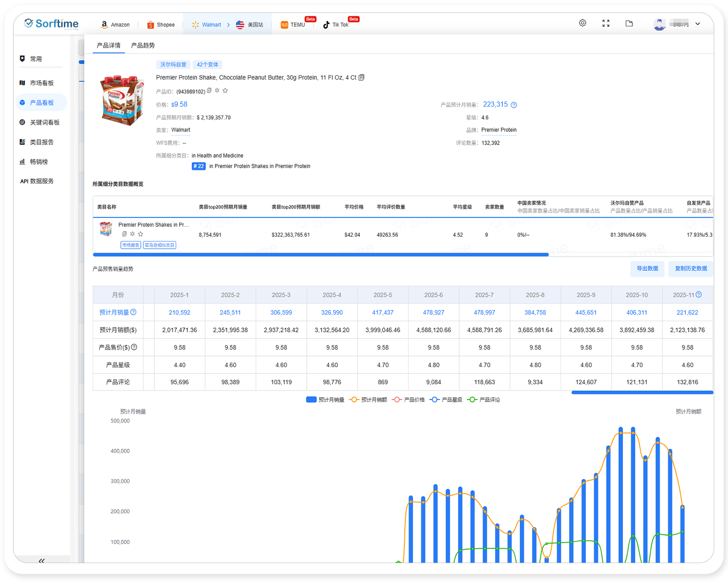
Task: Copy the product title using copy icon
Action: click(x=362, y=78)
